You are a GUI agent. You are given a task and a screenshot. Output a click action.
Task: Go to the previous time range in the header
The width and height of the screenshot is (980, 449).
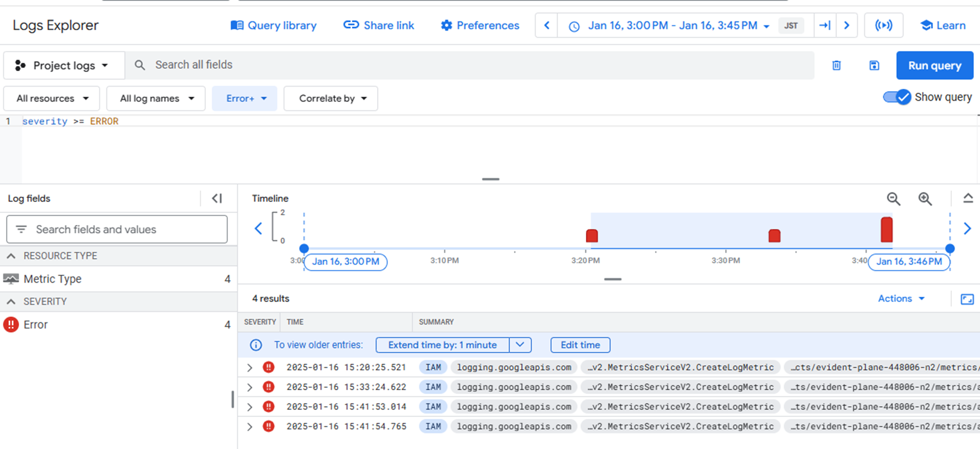546,25
